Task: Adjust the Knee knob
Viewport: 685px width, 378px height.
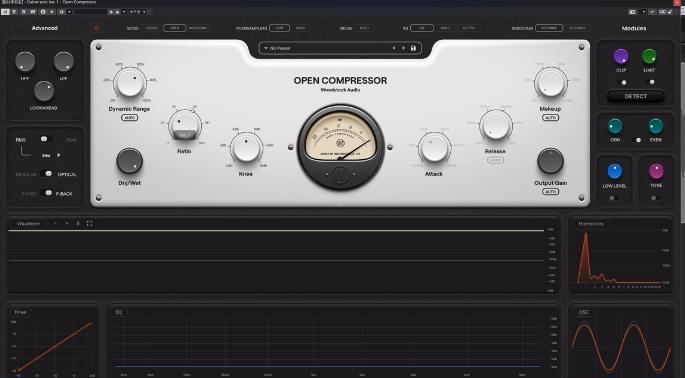Action: [x=246, y=148]
